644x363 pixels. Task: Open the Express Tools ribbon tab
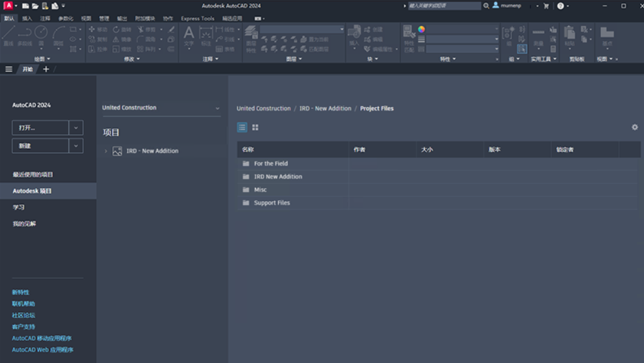coord(198,18)
